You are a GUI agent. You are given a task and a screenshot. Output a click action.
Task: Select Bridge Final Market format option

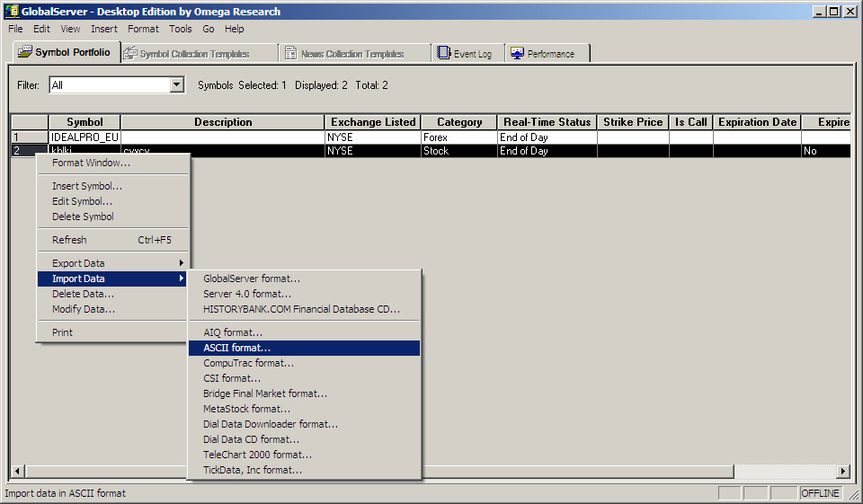click(x=305, y=394)
